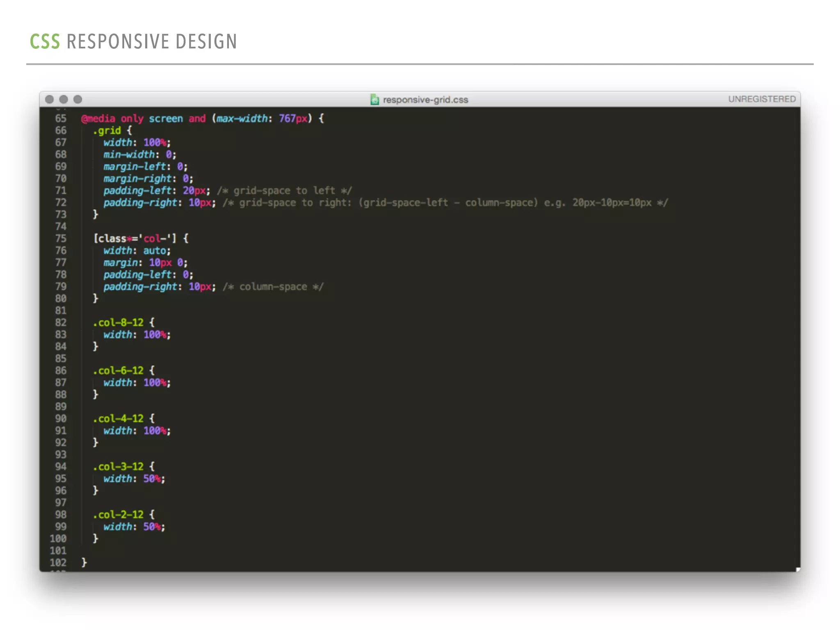The height and width of the screenshot is (630, 840).
Task: Click the 'screen' keyword on line 65
Action: (x=166, y=119)
